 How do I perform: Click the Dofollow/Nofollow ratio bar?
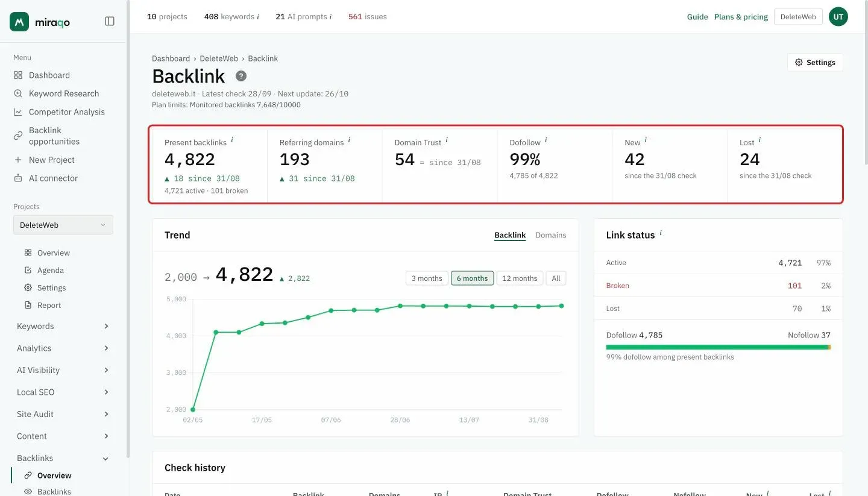pyautogui.click(x=719, y=347)
